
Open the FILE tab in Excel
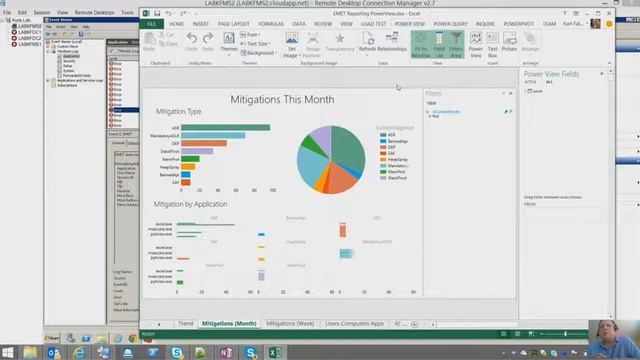(151, 24)
